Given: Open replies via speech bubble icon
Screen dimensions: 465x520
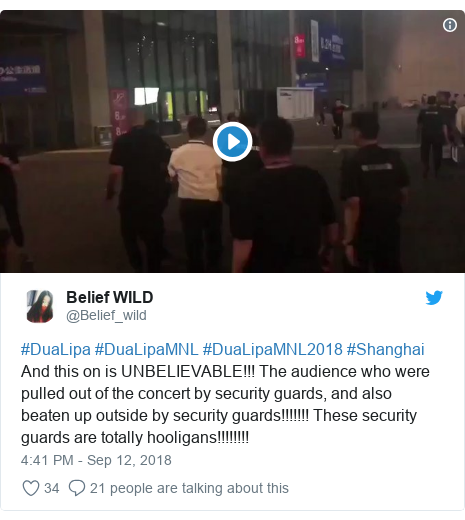Looking at the screenshot, I should 77,488.
